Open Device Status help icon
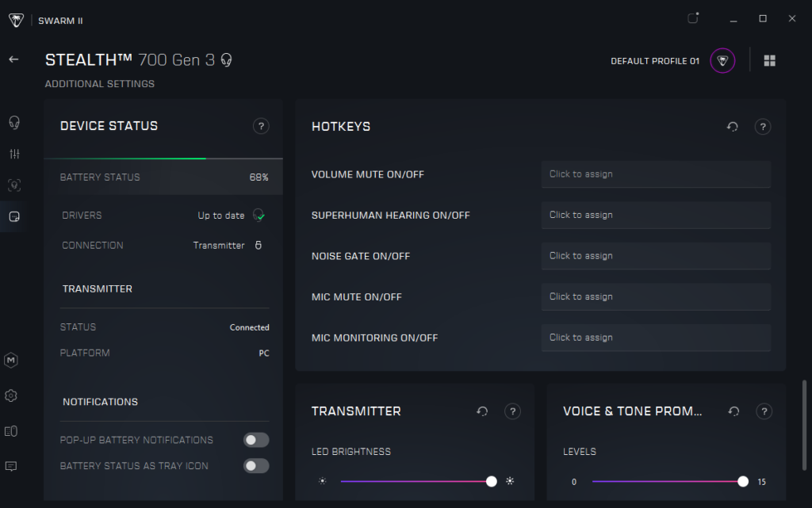This screenshot has width=812, height=508. point(261,126)
